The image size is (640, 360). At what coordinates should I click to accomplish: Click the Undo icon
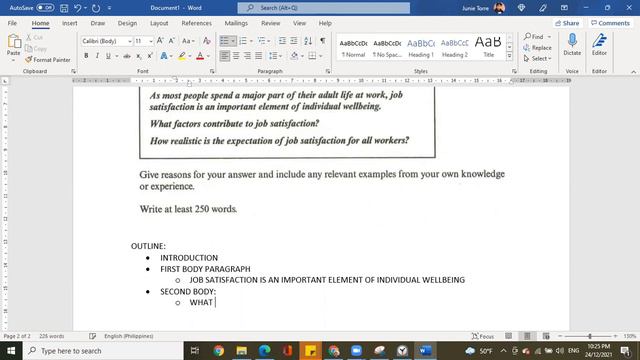tap(78, 8)
